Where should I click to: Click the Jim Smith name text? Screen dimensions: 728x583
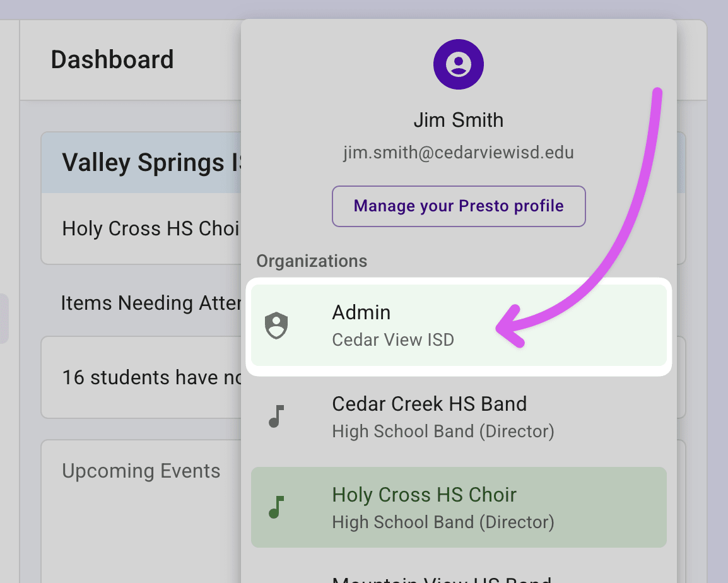(459, 120)
